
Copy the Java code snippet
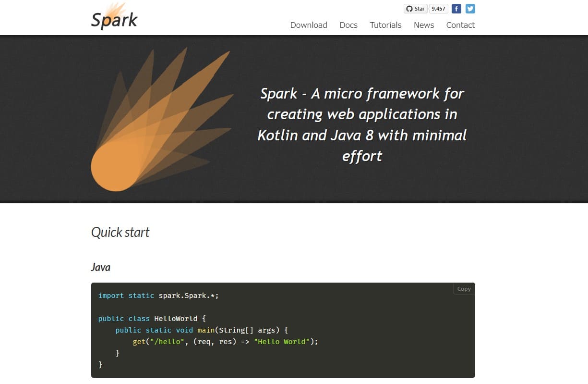[464, 289]
